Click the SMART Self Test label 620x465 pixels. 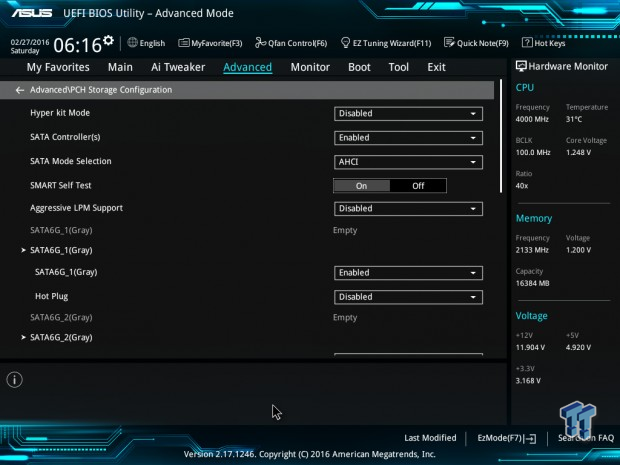[60, 185]
